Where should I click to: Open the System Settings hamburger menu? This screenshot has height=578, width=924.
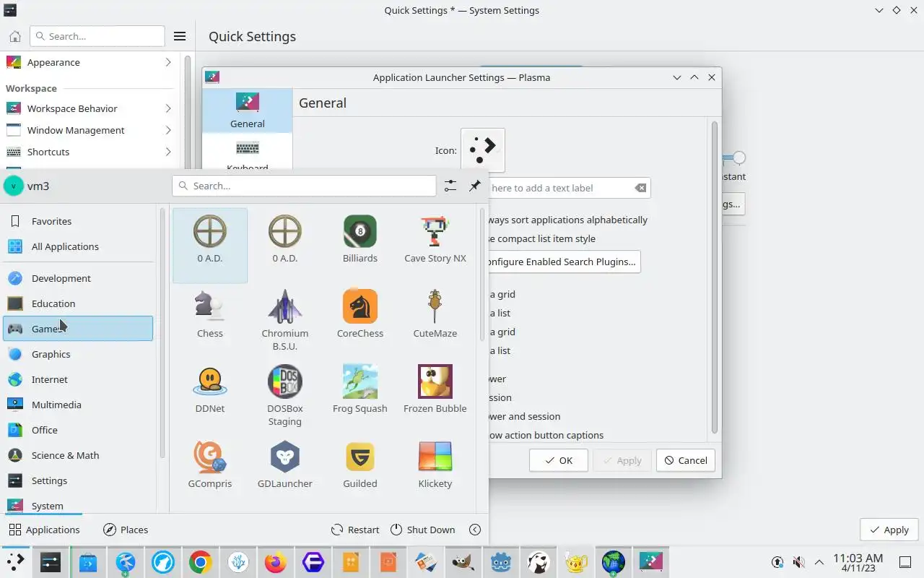tap(180, 36)
